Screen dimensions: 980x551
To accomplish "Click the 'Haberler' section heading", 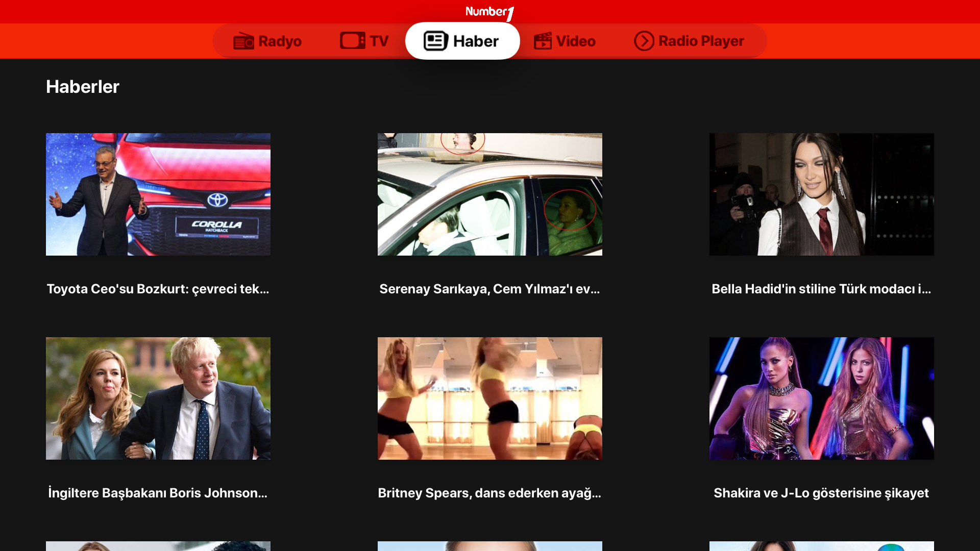I will tap(83, 87).
